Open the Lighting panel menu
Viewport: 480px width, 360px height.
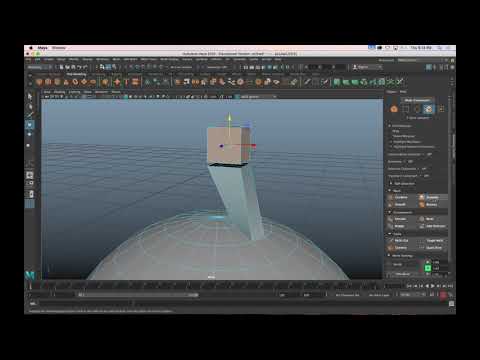74,92
